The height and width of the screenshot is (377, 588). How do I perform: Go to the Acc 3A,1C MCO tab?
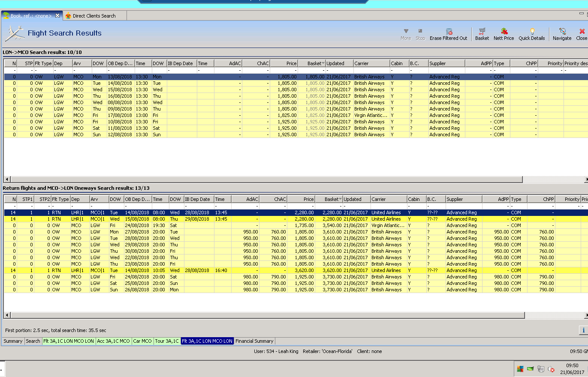click(113, 341)
